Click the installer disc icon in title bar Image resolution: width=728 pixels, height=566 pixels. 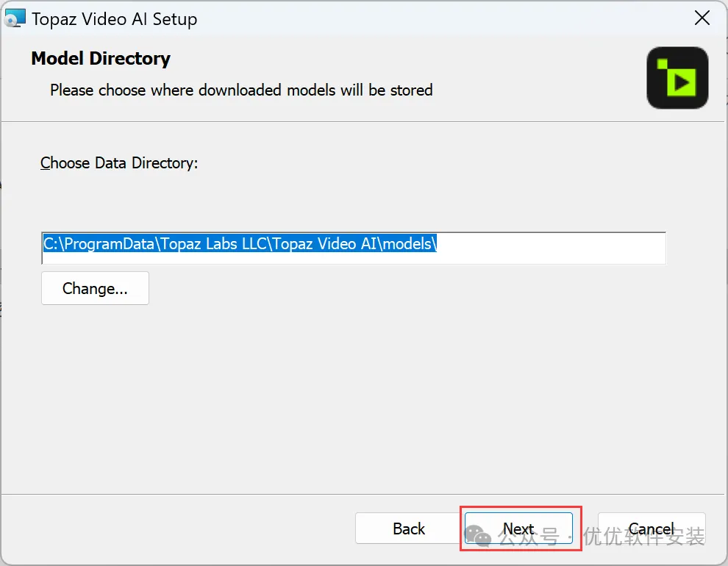(15, 19)
